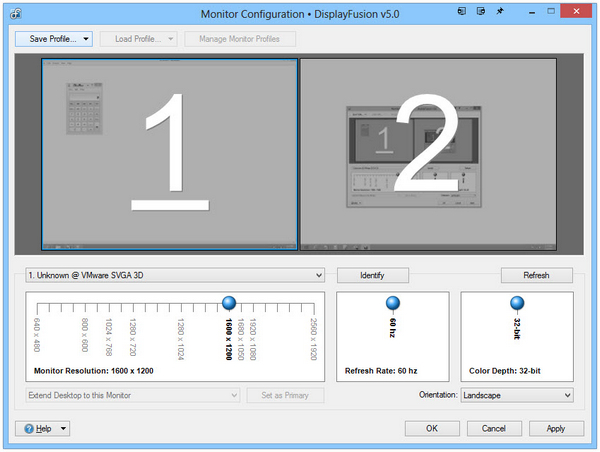Click the span-window-across-monitors title bar icon

[x=481, y=11]
